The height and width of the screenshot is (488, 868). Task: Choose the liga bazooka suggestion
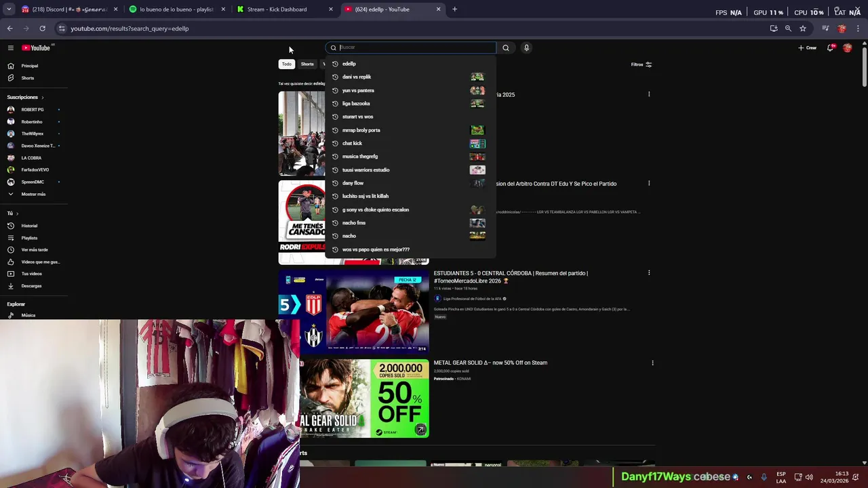411,104
